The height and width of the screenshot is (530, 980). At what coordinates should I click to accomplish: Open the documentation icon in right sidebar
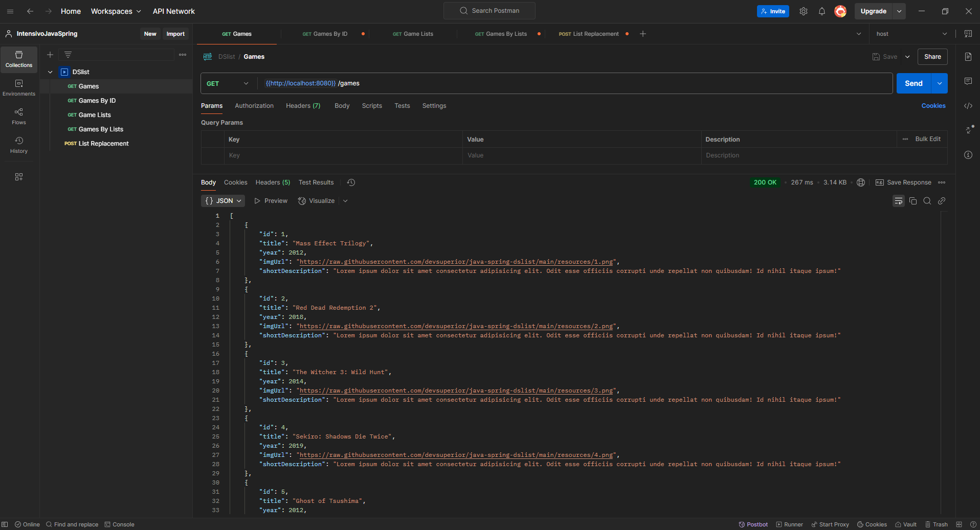coord(968,57)
